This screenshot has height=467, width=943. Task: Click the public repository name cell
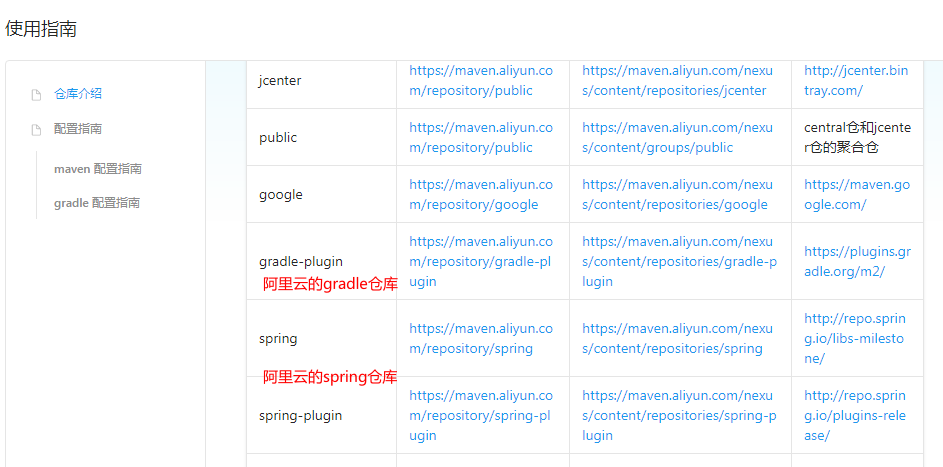pyautogui.click(x=321, y=137)
